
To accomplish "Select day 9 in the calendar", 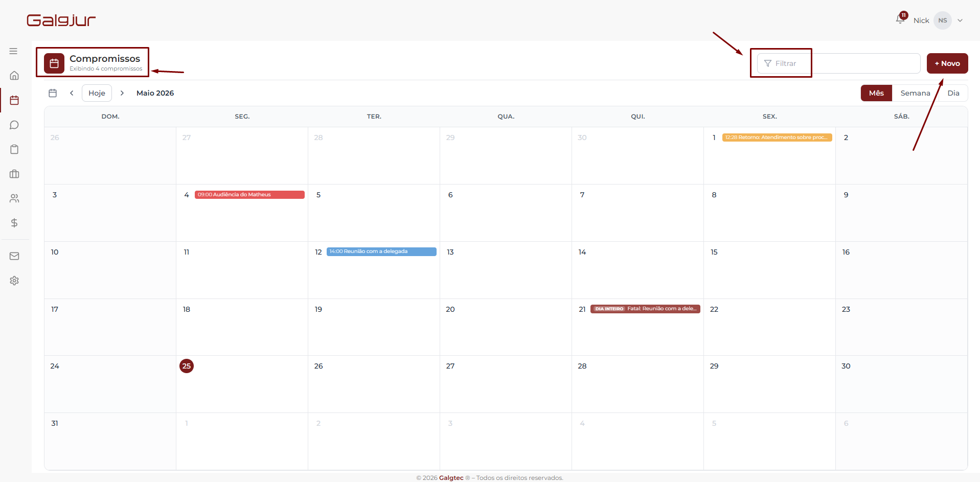I will pos(846,195).
